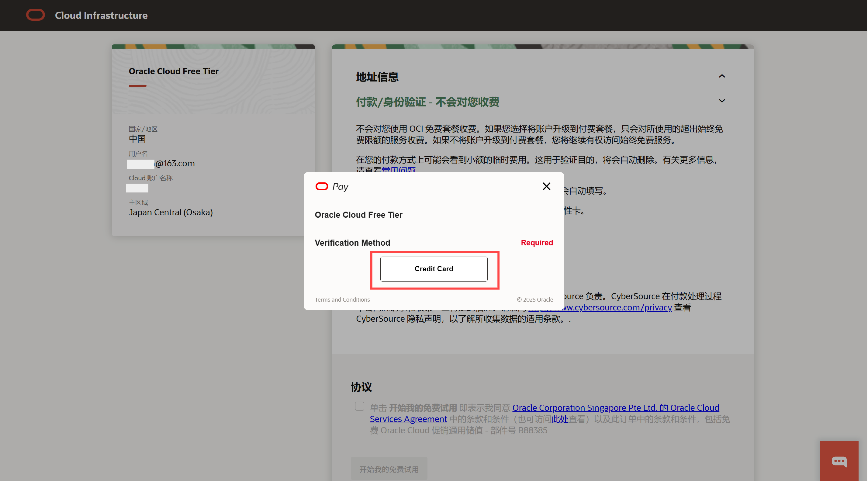Click the Oracle Pay logo in dialog
This screenshot has height=481, width=868.
point(332,186)
